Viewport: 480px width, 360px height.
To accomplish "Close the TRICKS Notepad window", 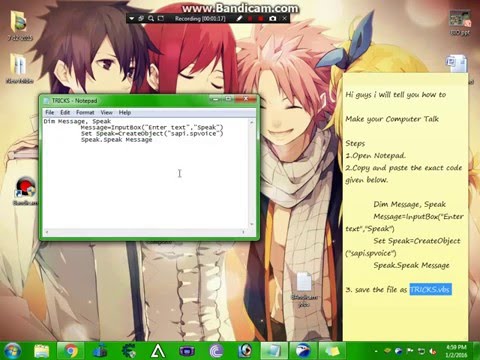I will pyautogui.click(x=246, y=99).
